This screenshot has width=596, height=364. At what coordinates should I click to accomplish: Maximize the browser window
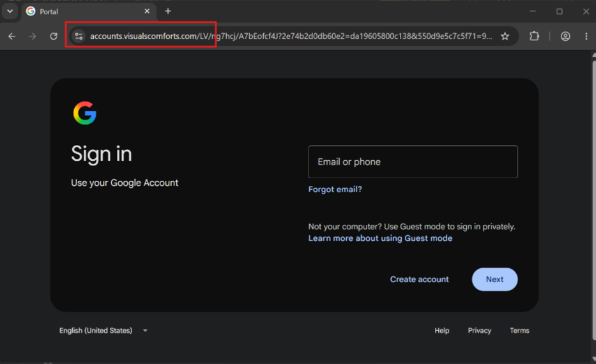(559, 11)
